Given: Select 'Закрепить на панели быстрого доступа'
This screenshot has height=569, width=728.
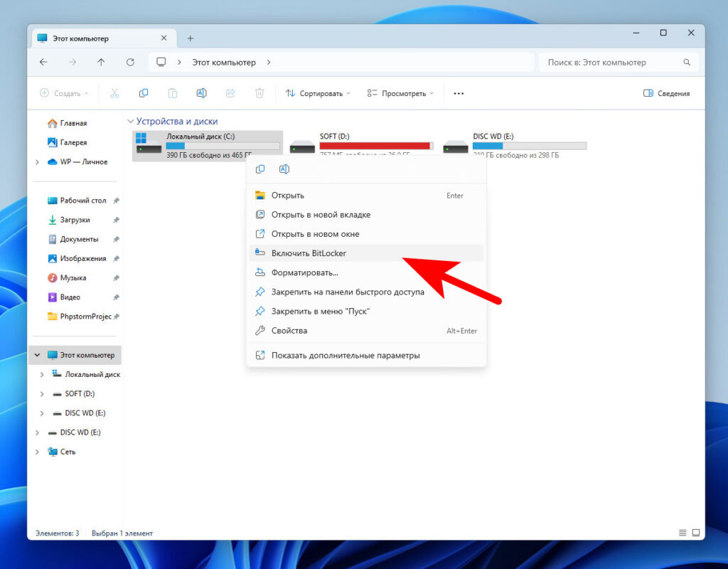Looking at the screenshot, I should click(366, 292).
